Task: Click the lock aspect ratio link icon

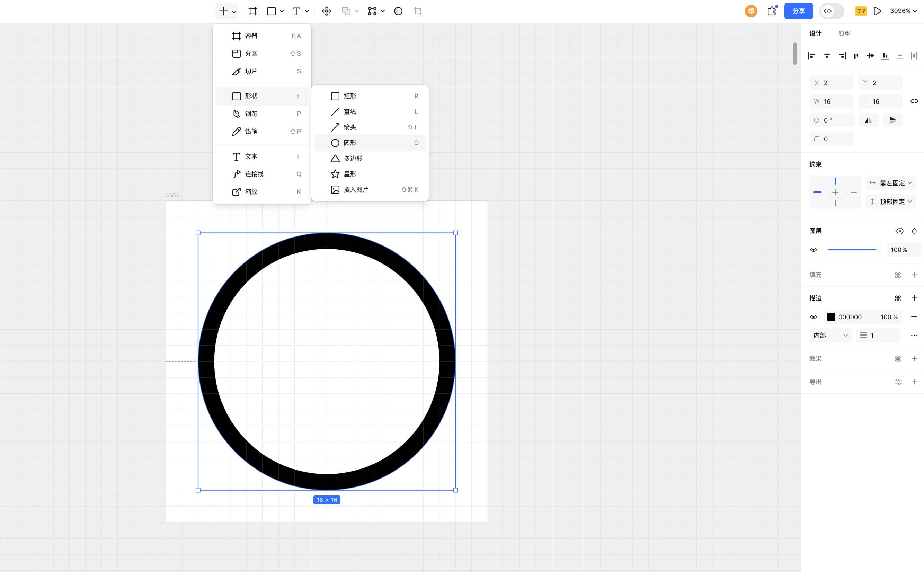Action: [x=914, y=101]
